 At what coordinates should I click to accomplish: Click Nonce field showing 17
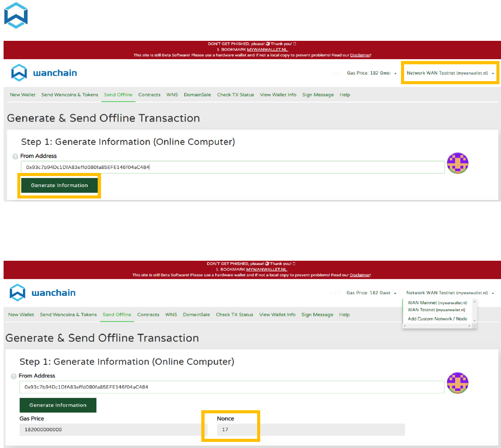coord(311,430)
